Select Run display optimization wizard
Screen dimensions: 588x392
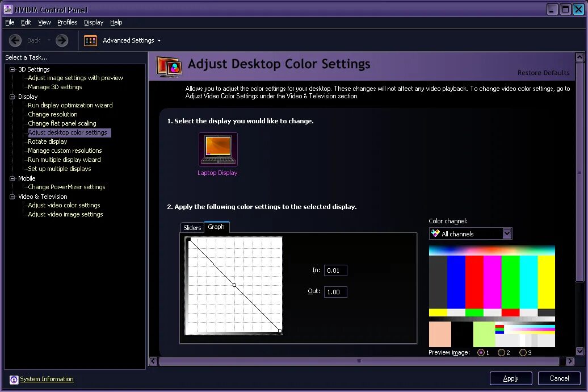tap(70, 106)
